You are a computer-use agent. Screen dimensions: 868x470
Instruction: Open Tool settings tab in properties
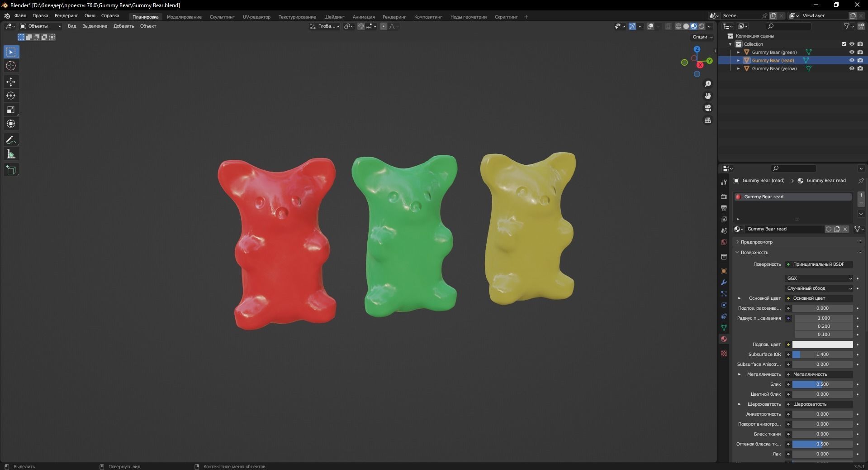pyautogui.click(x=724, y=182)
